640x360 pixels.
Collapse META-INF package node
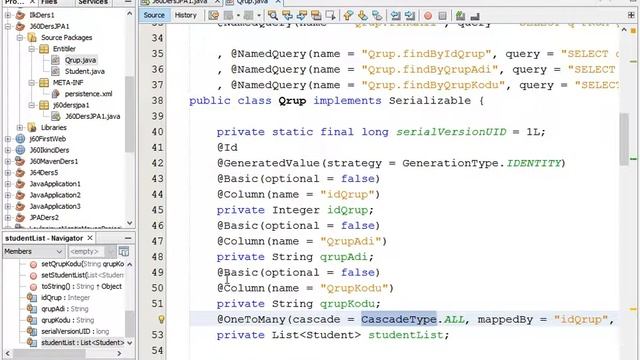click(x=31, y=83)
